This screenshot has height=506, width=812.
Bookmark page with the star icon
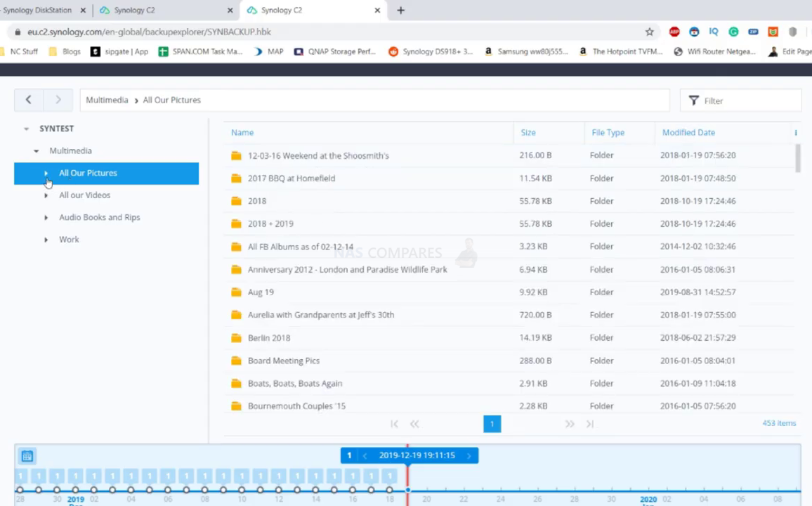[x=650, y=32]
